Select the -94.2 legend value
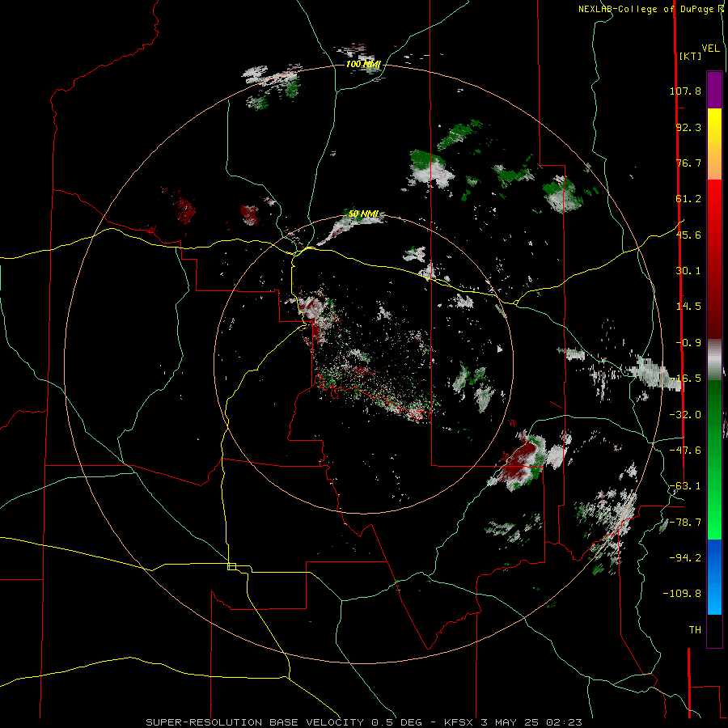This screenshot has height=728, width=728. 685,558
